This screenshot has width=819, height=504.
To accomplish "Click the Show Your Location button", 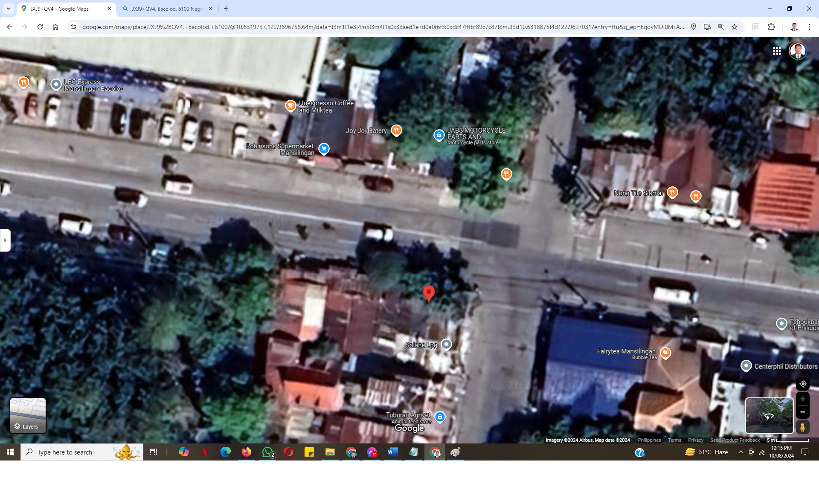I will click(x=802, y=384).
